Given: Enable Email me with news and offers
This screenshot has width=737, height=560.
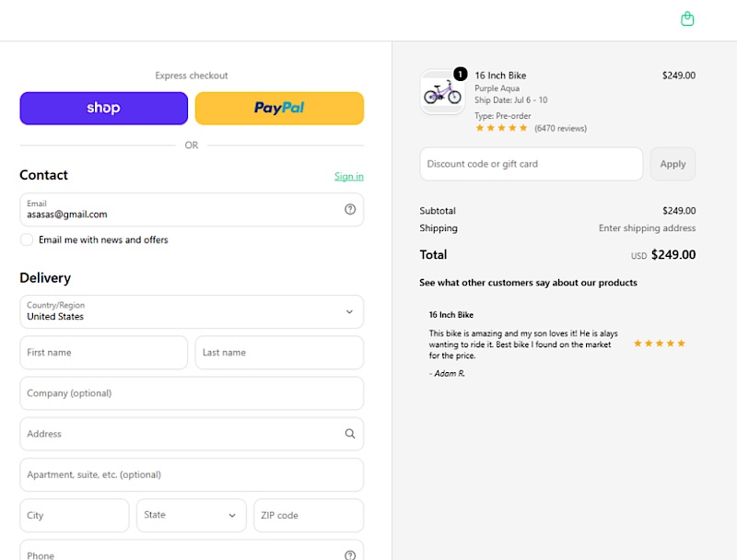Looking at the screenshot, I should (x=27, y=239).
